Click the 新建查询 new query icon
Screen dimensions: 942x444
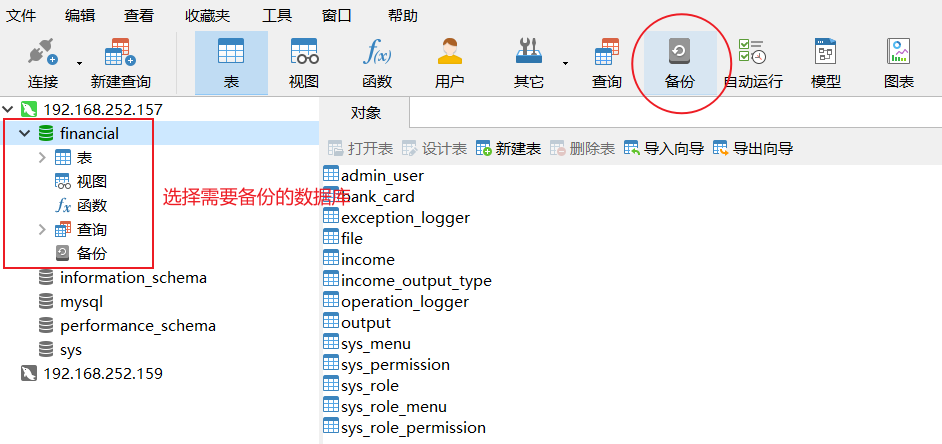pos(120,63)
